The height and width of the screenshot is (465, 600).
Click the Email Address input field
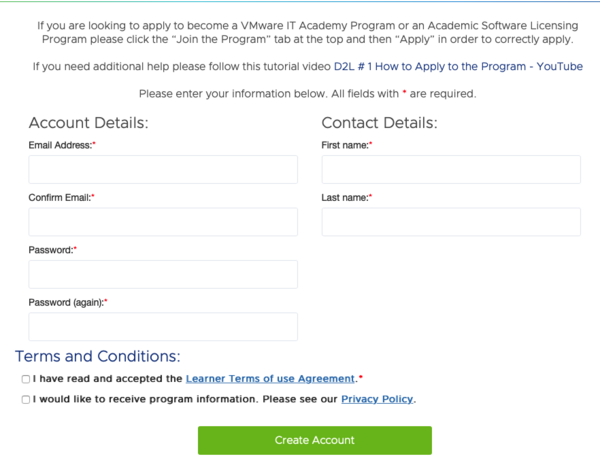click(x=163, y=170)
